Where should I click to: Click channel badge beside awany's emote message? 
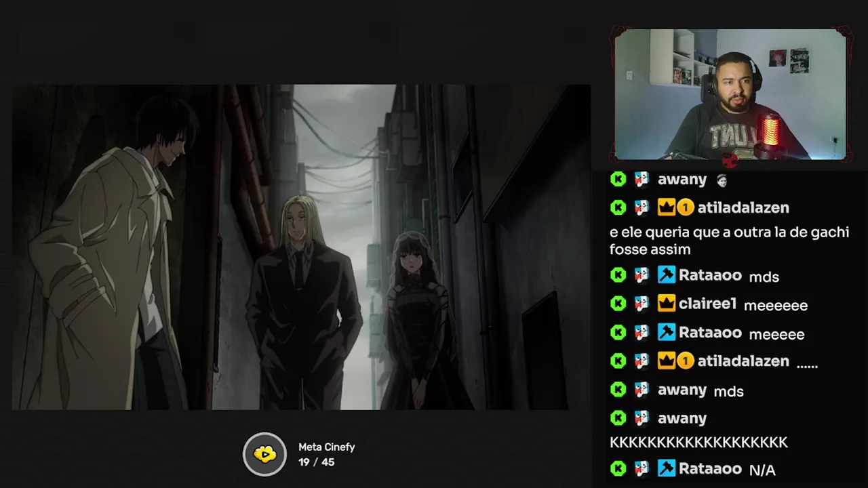(642, 180)
